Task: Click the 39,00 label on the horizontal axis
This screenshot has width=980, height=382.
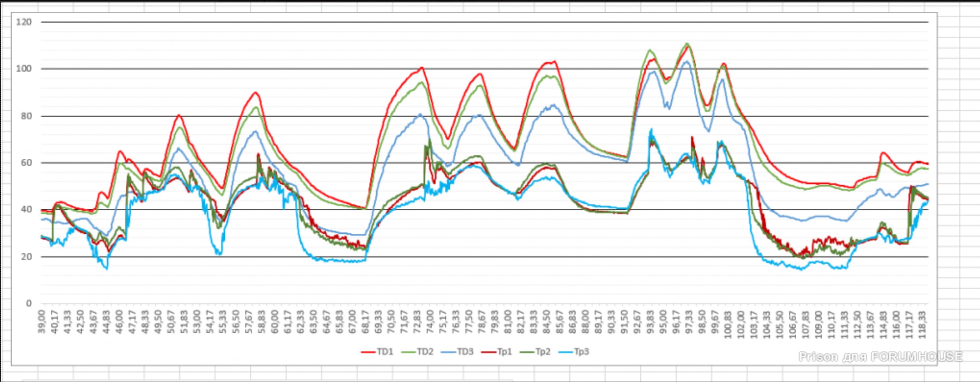Action: point(42,322)
